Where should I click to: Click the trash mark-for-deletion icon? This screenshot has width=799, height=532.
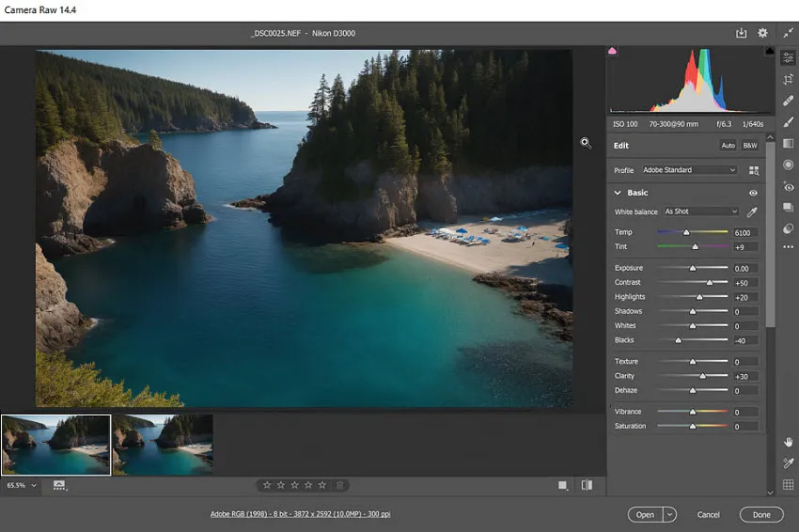coord(340,485)
